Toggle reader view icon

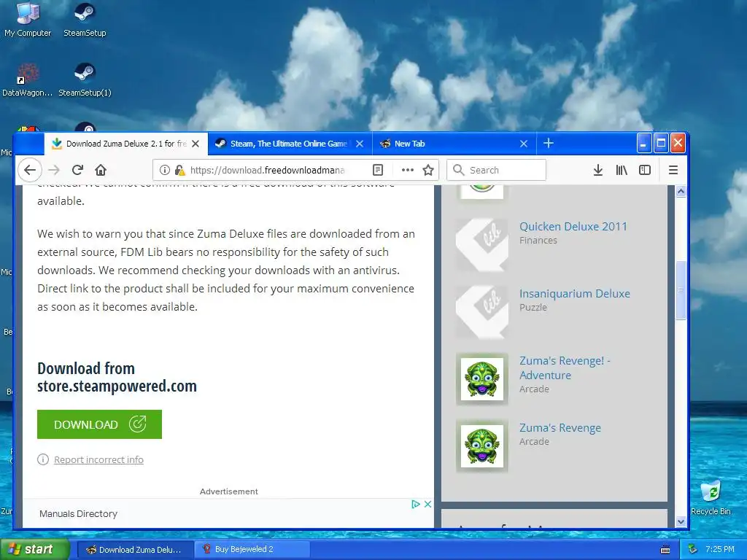(x=378, y=170)
